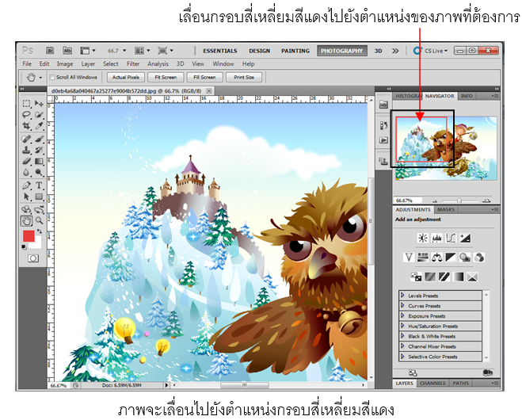Swap foreground and background colors
Image resolution: width=522 pixels, height=420 pixels.
click(x=40, y=230)
